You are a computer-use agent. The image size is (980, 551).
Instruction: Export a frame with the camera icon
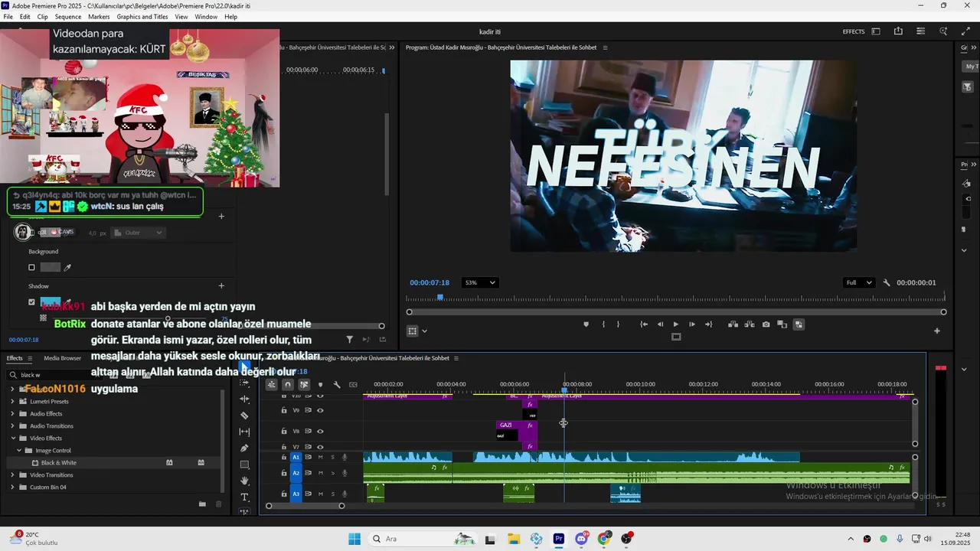(766, 324)
